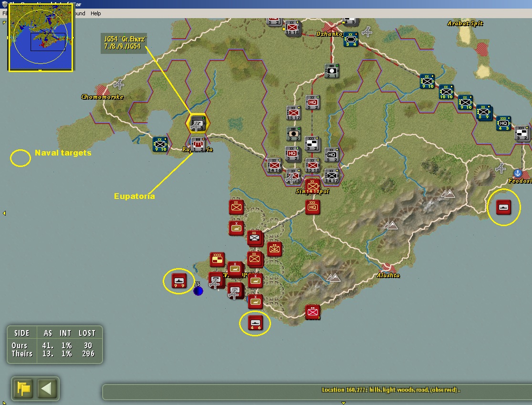This screenshot has height=405, width=532.
Task: Click the blue circle marker near Sevastopol
Action: pyautogui.click(x=198, y=291)
